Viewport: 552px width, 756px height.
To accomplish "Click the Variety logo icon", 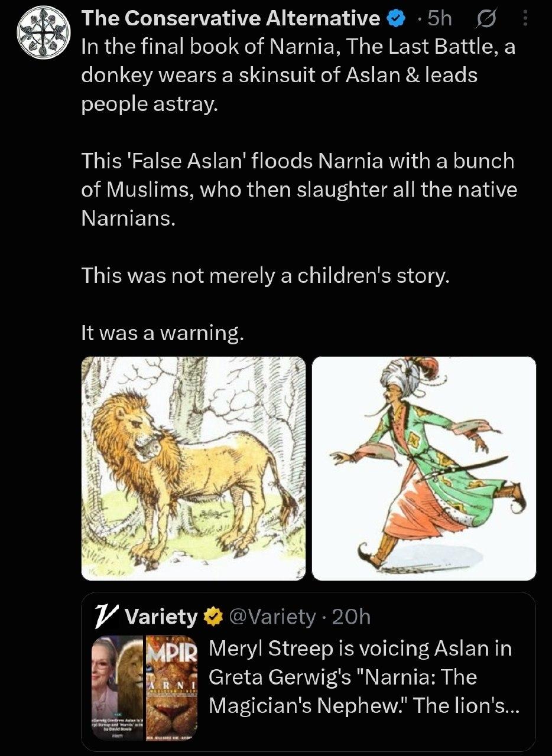I will 105,617.
